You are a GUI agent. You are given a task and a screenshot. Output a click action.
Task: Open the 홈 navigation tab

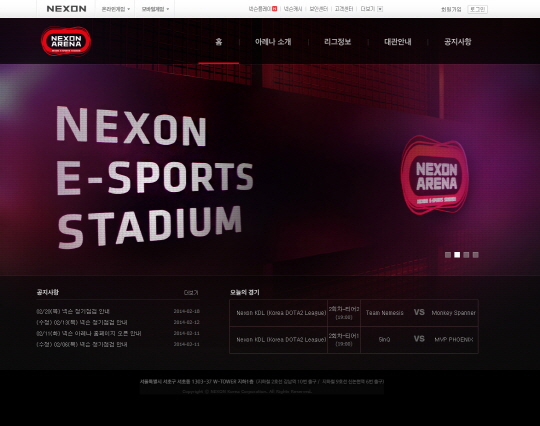click(x=219, y=42)
